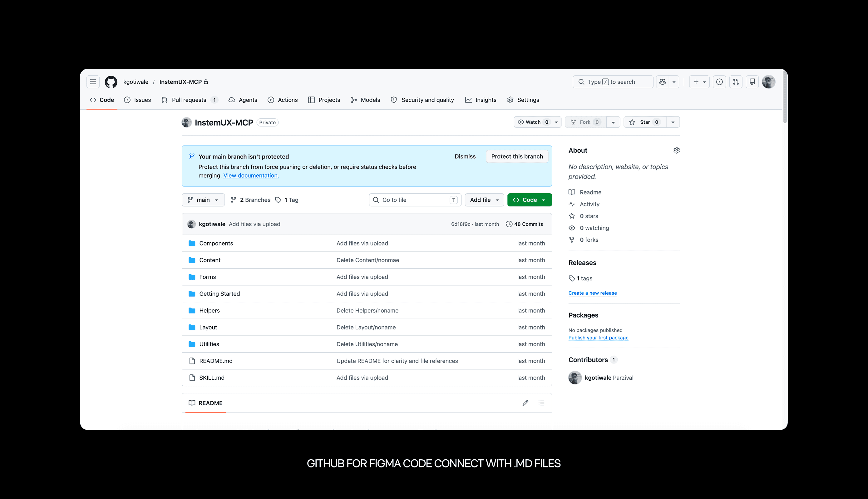868x499 pixels.
Task: Click Create a new release
Action: [x=593, y=293]
